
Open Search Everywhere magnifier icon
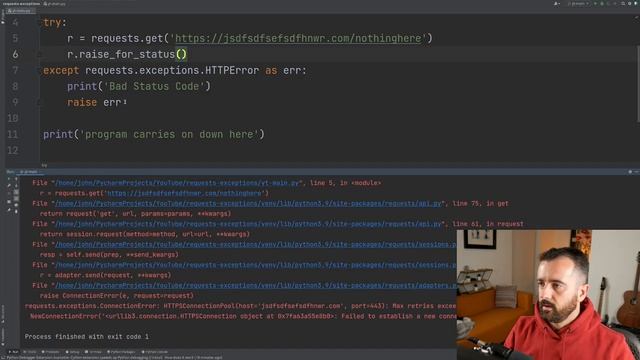pyautogui.click(x=623, y=4)
